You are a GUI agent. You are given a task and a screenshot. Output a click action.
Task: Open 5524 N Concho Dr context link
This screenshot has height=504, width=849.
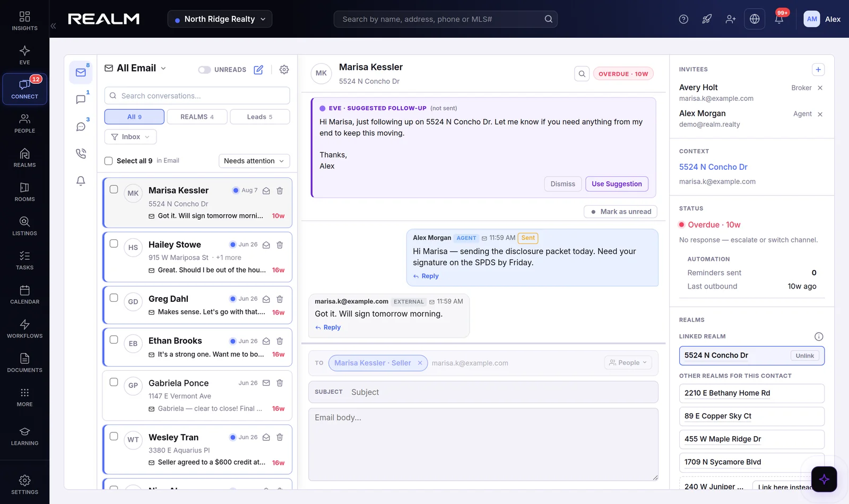tap(713, 167)
